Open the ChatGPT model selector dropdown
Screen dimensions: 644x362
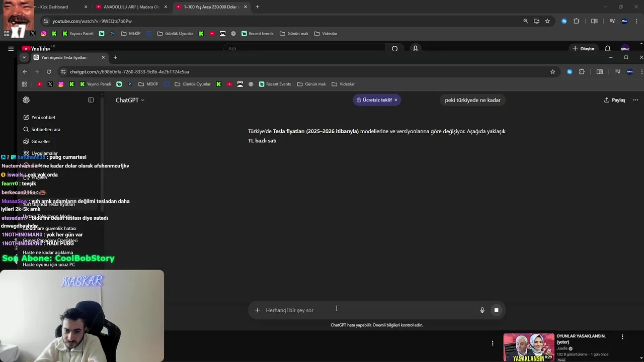(x=130, y=100)
